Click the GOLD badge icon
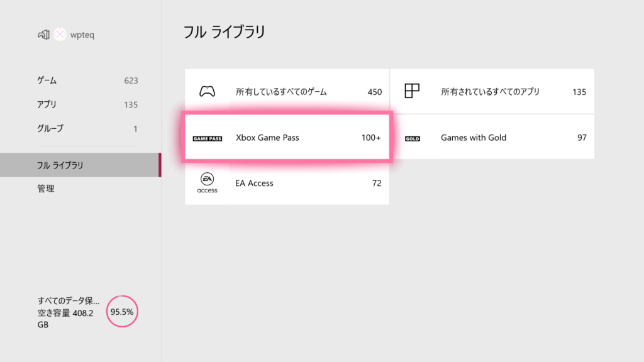 pyautogui.click(x=413, y=139)
